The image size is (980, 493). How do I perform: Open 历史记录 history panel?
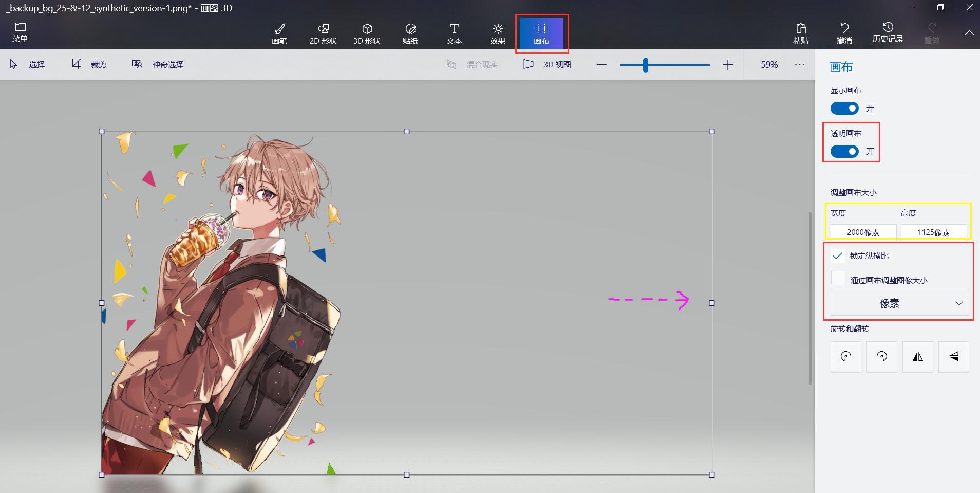(x=888, y=32)
